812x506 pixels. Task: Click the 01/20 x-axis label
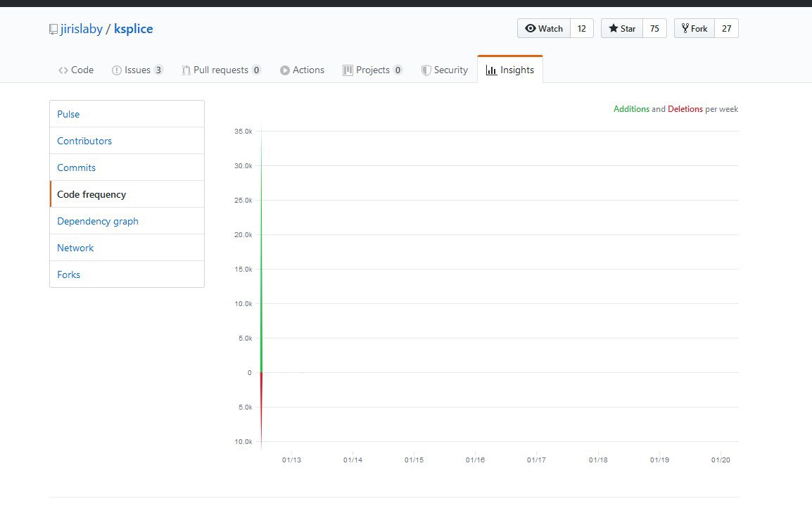click(x=721, y=460)
